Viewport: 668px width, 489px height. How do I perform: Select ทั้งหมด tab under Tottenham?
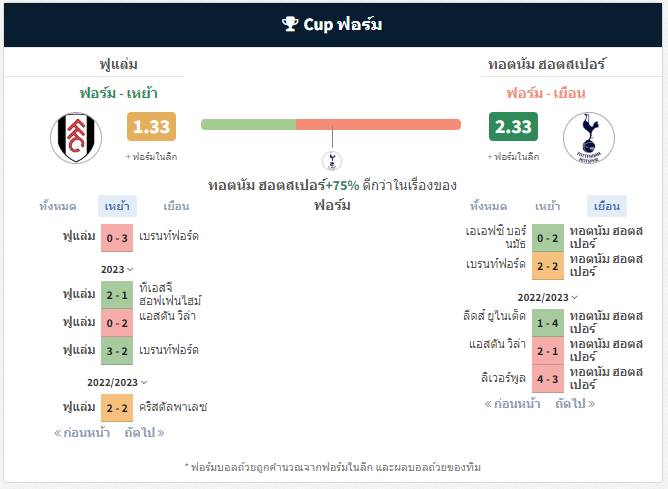coord(489,207)
